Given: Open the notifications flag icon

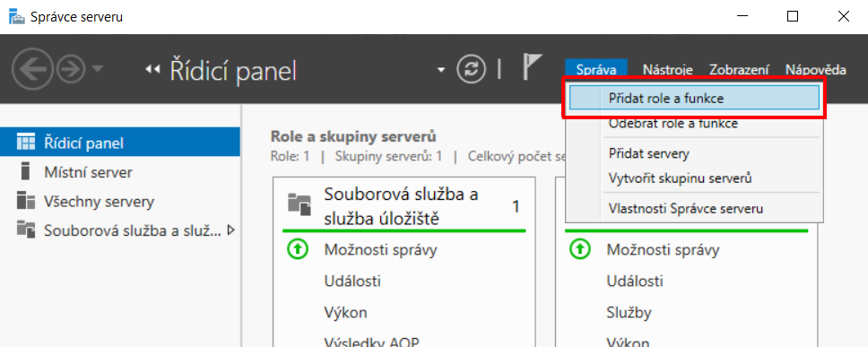Looking at the screenshot, I should (x=532, y=66).
